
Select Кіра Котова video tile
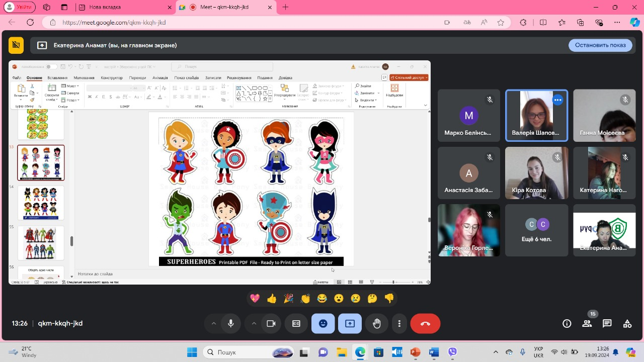536,173
